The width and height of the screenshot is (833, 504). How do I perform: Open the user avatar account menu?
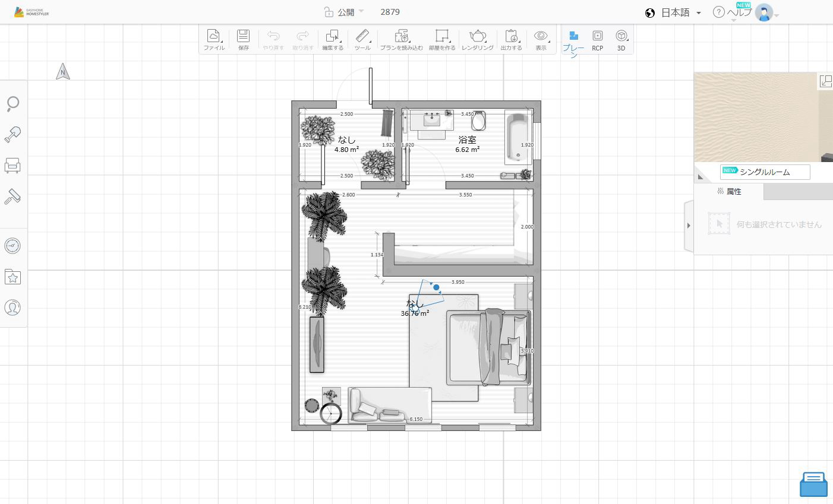point(764,12)
